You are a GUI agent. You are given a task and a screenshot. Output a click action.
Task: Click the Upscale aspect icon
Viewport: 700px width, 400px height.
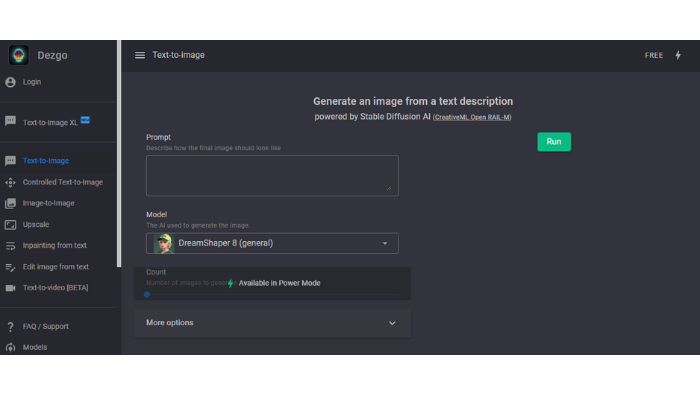10,225
